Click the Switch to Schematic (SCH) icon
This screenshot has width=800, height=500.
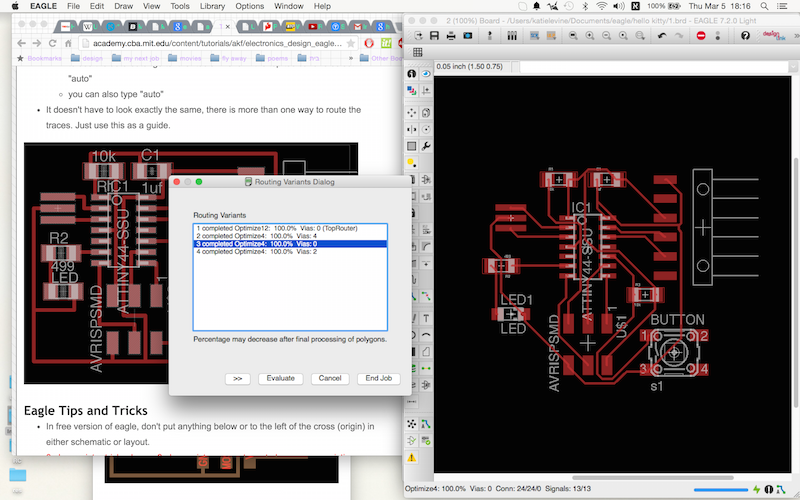coord(534,36)
